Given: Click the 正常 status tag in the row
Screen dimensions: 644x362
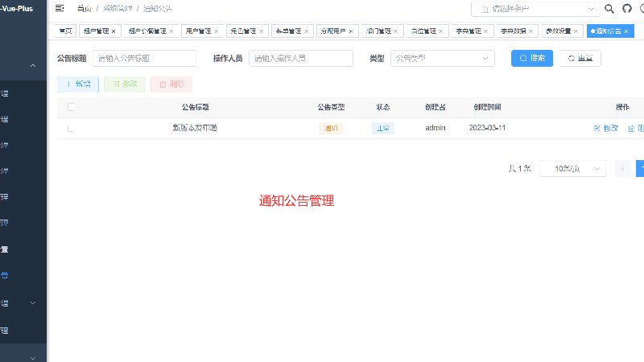Looking at the screenshot, I should point(383,128).
